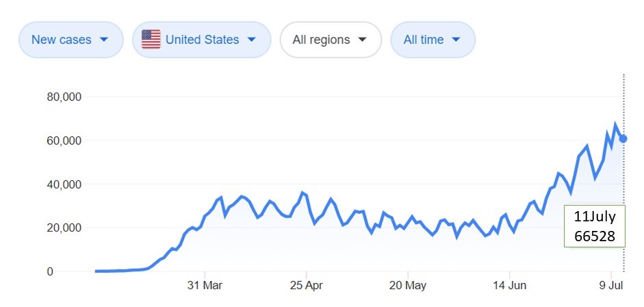Expand the United States dropdown arrow

coord(251,40)
